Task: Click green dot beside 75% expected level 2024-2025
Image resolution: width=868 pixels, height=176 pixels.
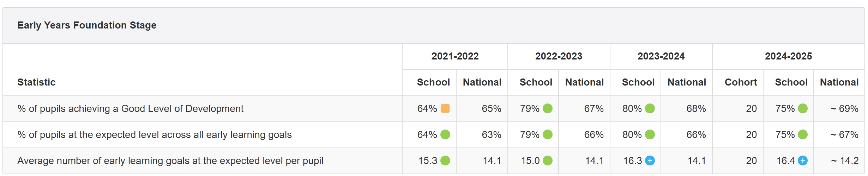Action: [803, 134]
